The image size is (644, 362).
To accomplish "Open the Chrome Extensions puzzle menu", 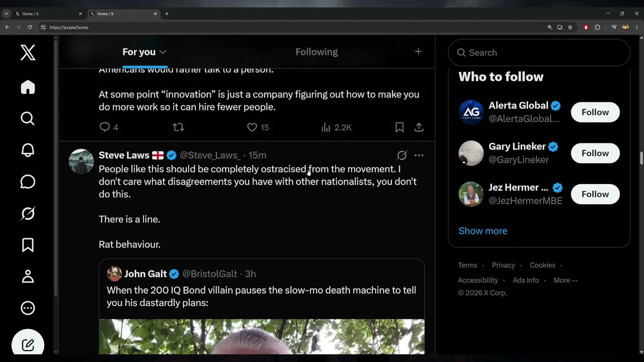I will click(598, 27).
